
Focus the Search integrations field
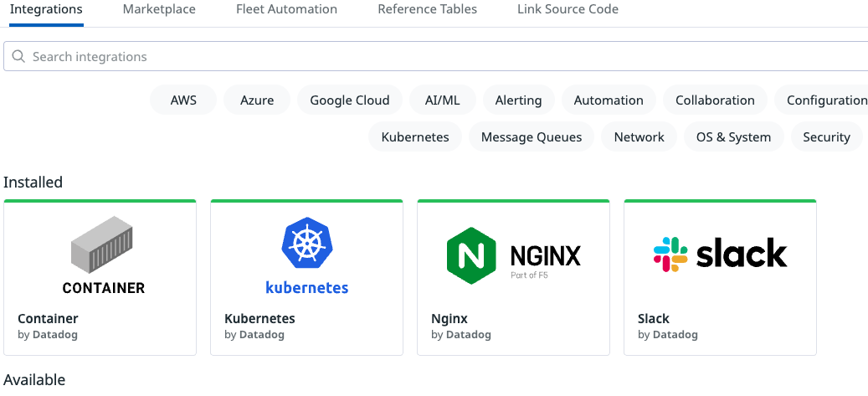pos(435,56)
